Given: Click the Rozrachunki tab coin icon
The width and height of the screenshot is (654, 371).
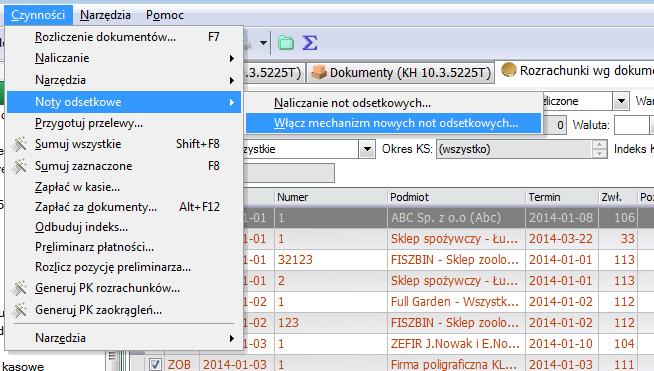Looking at the screenshot, I should (x=508, y=70).
